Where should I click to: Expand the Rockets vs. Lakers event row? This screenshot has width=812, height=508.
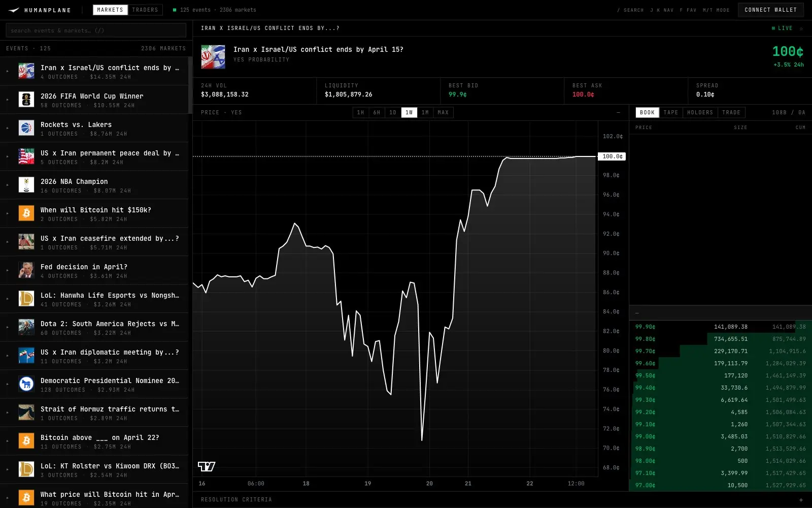8,128
